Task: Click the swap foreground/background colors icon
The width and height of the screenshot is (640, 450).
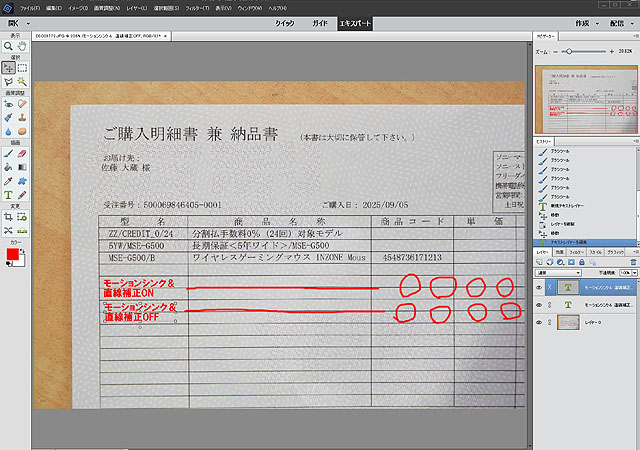Action: click(23, 251)
